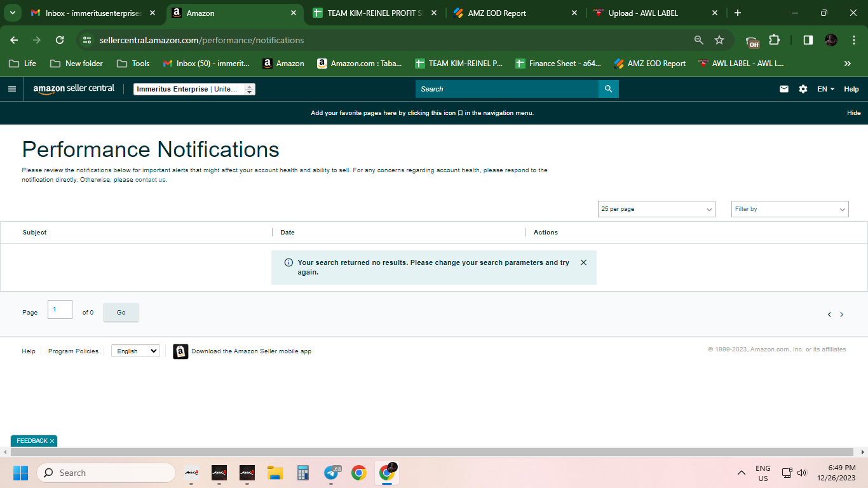Toggle the Chrome side panel
This screenshot has height=488, width=868.
pyautogui.click(x=808, y=40)
